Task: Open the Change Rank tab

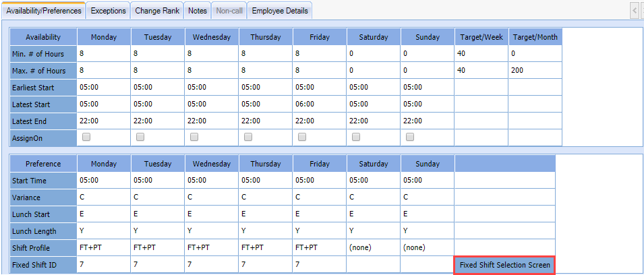Action: click(x=157, y=11)
